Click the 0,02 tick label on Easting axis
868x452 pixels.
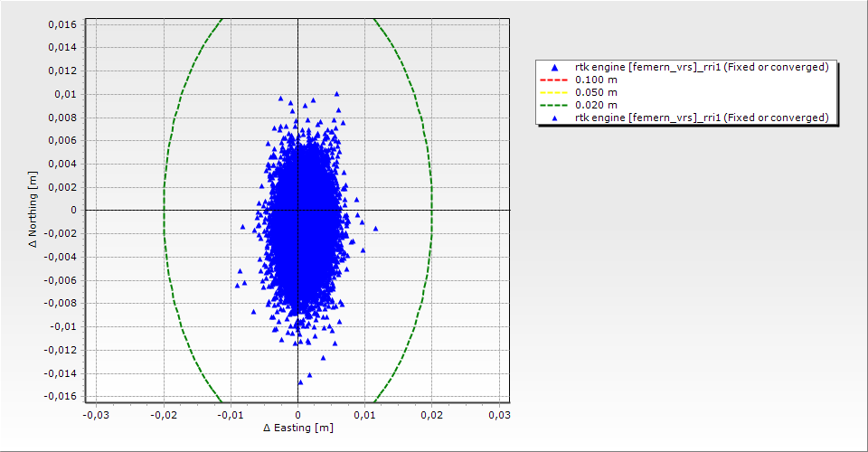pyautogui.click(x=432, y=414)
